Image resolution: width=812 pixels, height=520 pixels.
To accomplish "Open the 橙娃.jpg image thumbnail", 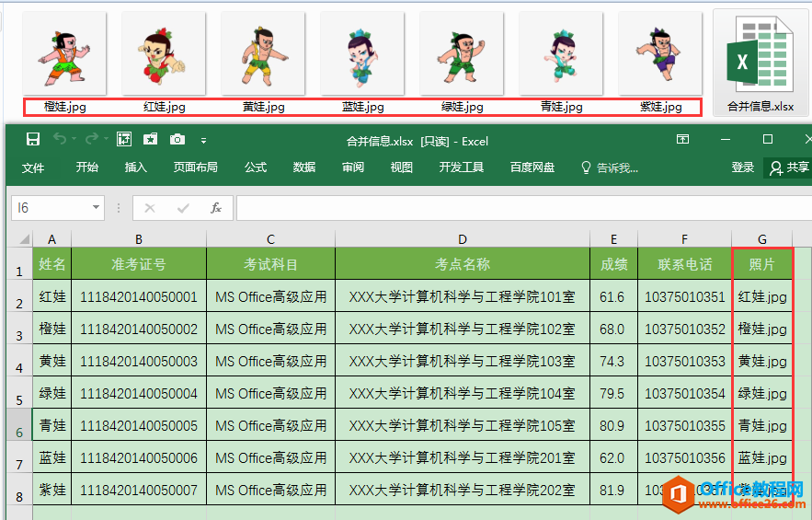I will (x=64, y=53).
